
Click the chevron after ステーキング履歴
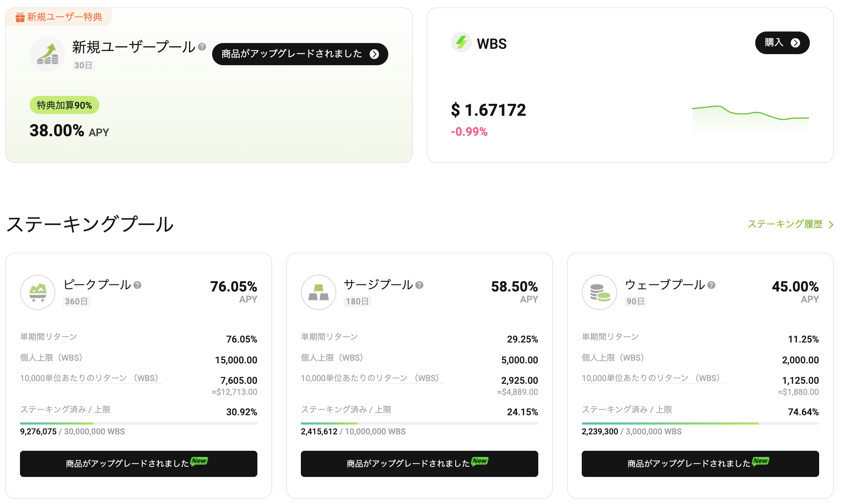tap(831, 225)
